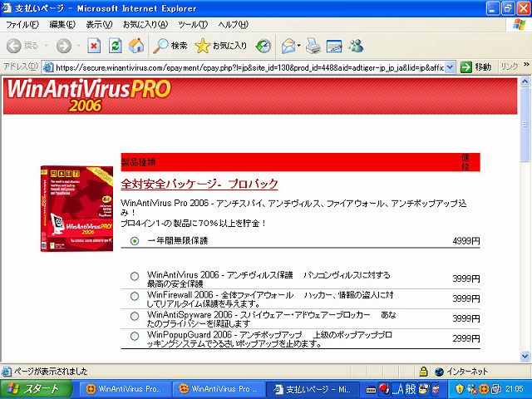The width and height of the screenshot is (532, 399).
Task: Click the 全対安全パッケージ-プロパック link
Action: (199, 185)
